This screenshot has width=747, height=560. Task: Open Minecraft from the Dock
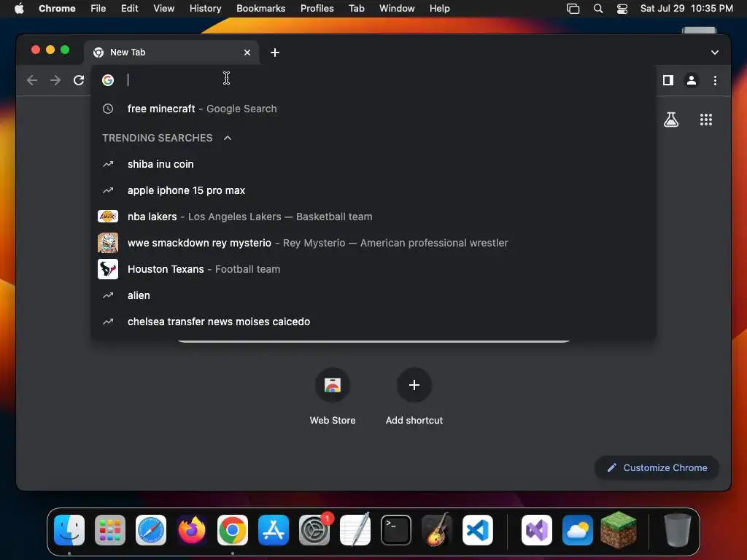(x=619, y=529)
